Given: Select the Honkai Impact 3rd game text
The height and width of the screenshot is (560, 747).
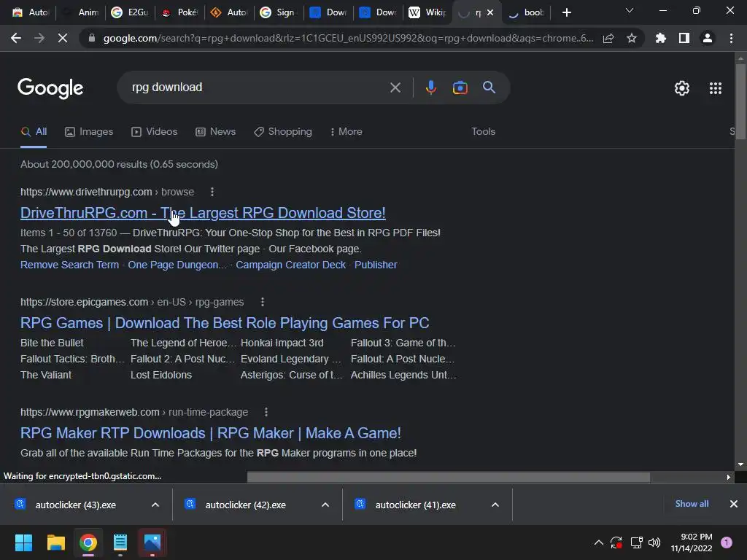Looking at the screenshot, I should 282,343.
